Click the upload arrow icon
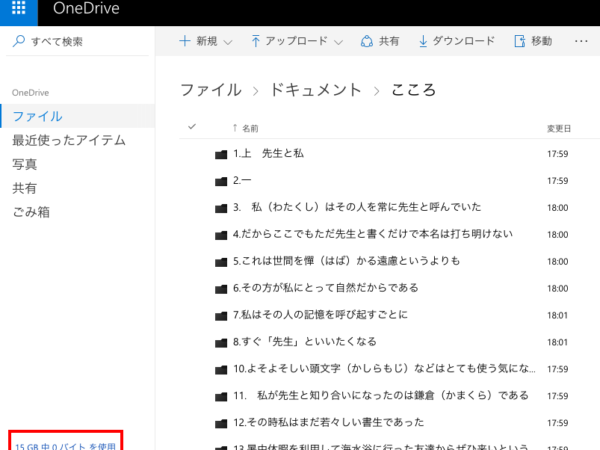Screen dimensions: 600x450 pyautogui.click(x=256, y=41)
